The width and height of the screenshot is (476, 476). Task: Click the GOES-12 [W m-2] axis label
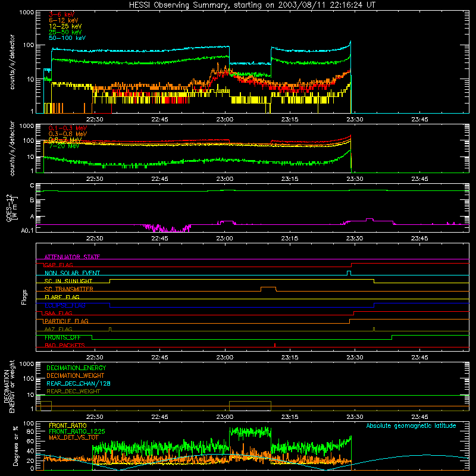(x=11, y=208)
